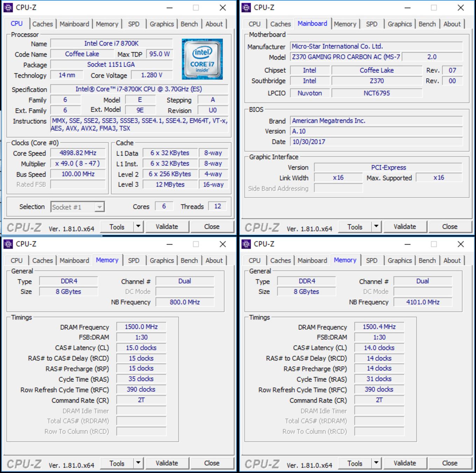
Task: Click the Threads value 12
Action: tap(218, 206)
